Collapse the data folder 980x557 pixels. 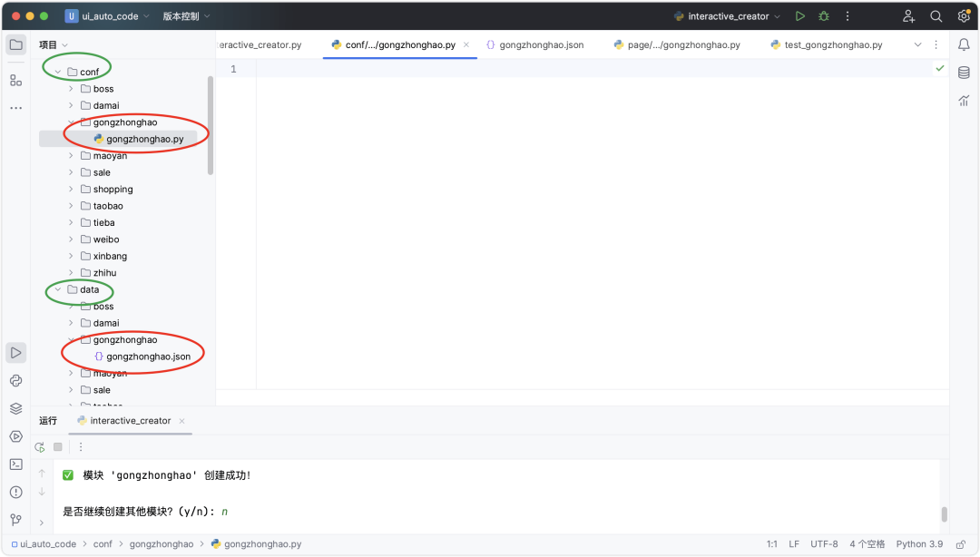(58, 289)
